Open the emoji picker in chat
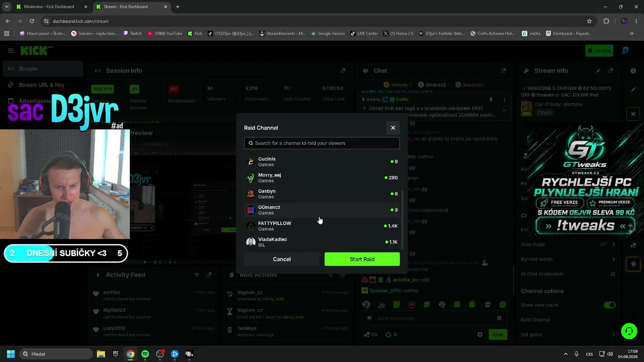The width and height of the screenshot is (644, 362). click(x=499, y=318)
